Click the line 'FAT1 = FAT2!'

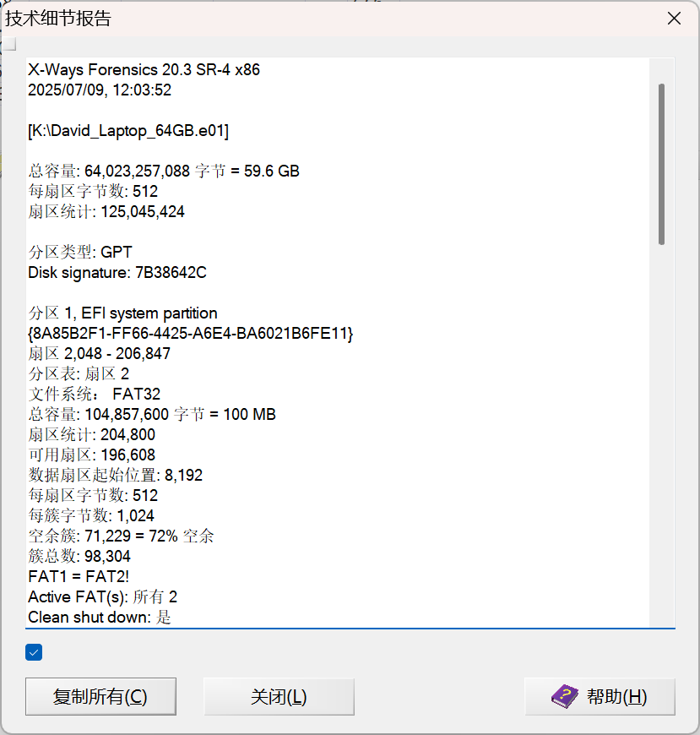[79, 576]
